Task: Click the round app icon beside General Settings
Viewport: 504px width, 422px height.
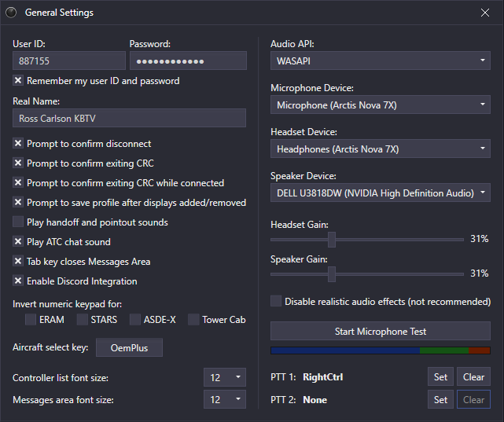Action: click(11, 13)
